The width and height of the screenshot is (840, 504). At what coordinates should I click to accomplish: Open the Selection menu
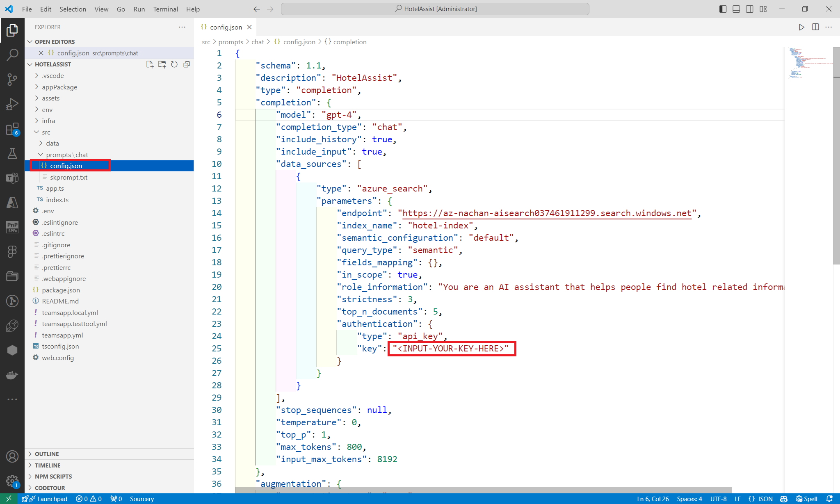[x=73, y=9]
